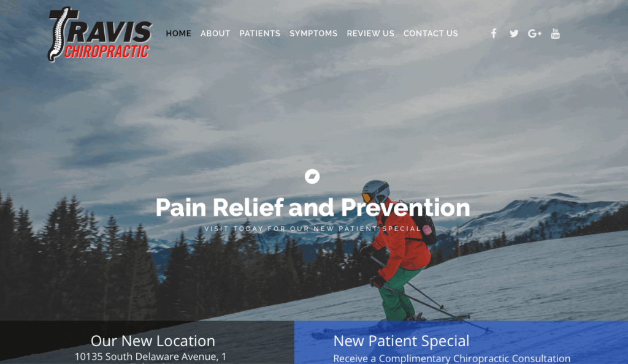Choose Review Us in the navigation
This screenshot has width=628, height=364.
point(370,34)
